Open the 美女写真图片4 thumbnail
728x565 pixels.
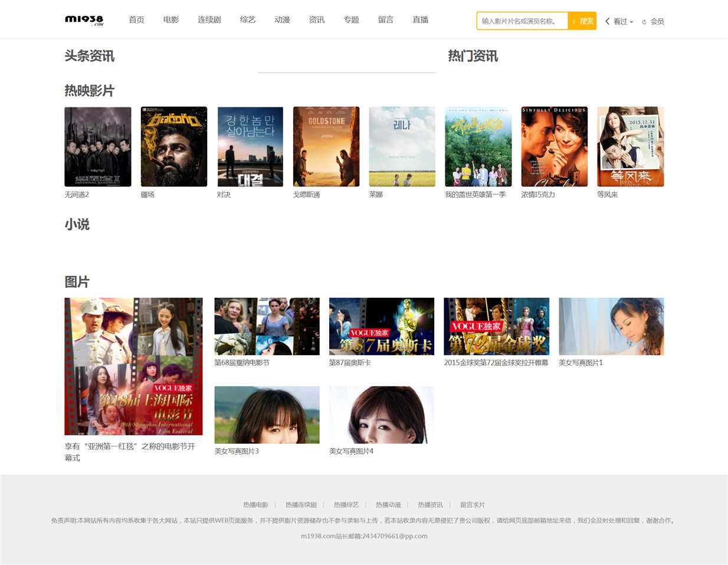point(382,415)
